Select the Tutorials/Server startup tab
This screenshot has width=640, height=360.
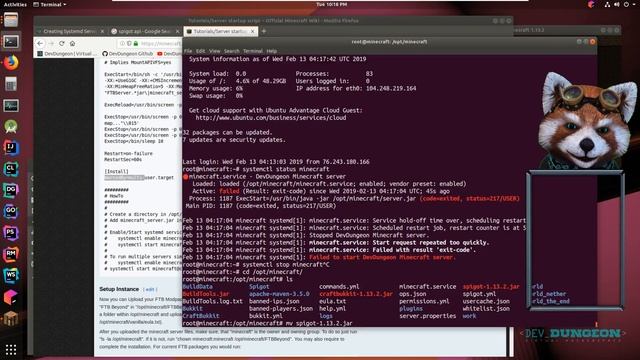coord(221,31)
